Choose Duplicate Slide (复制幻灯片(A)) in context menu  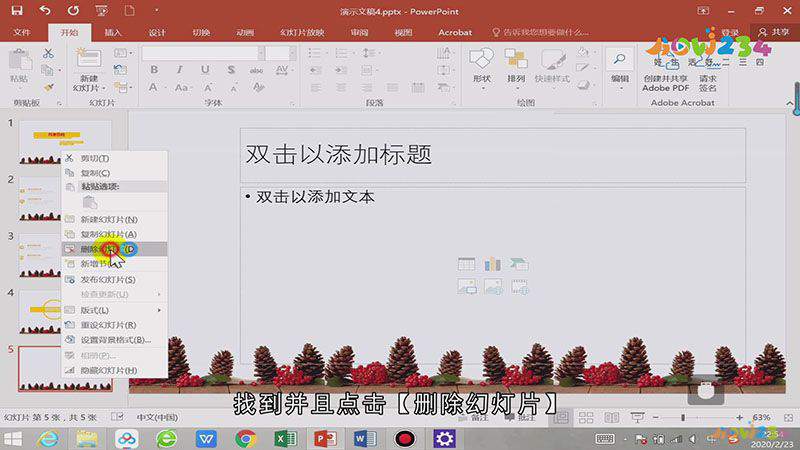pos(114,234)
